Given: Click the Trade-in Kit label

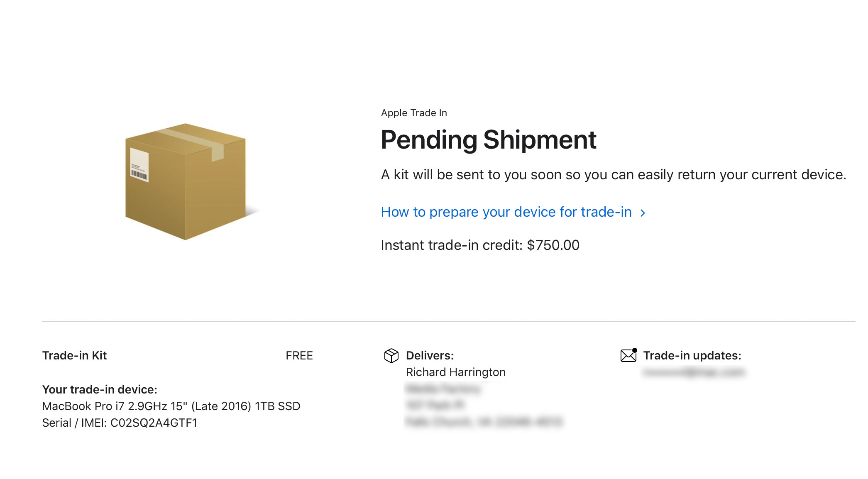Looking at the screenshot, I should tap(75, 356).
